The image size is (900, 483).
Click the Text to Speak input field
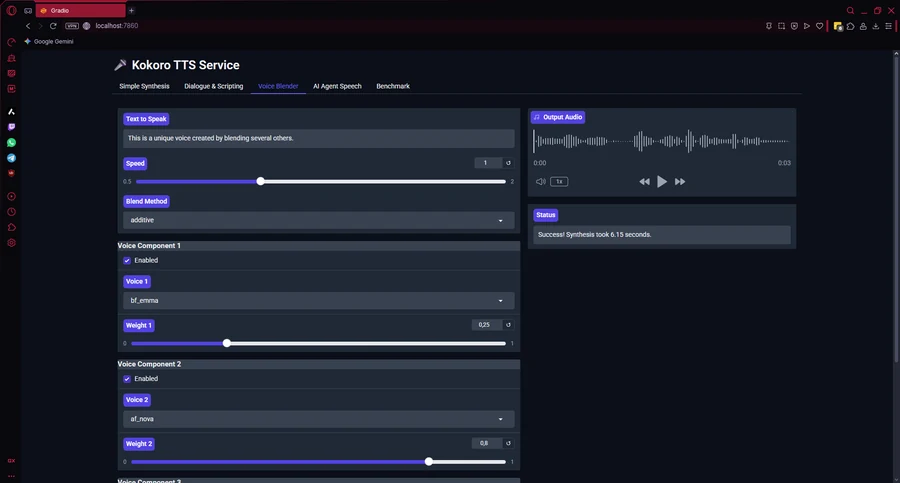pyautogui.click(x=318, y=138)
